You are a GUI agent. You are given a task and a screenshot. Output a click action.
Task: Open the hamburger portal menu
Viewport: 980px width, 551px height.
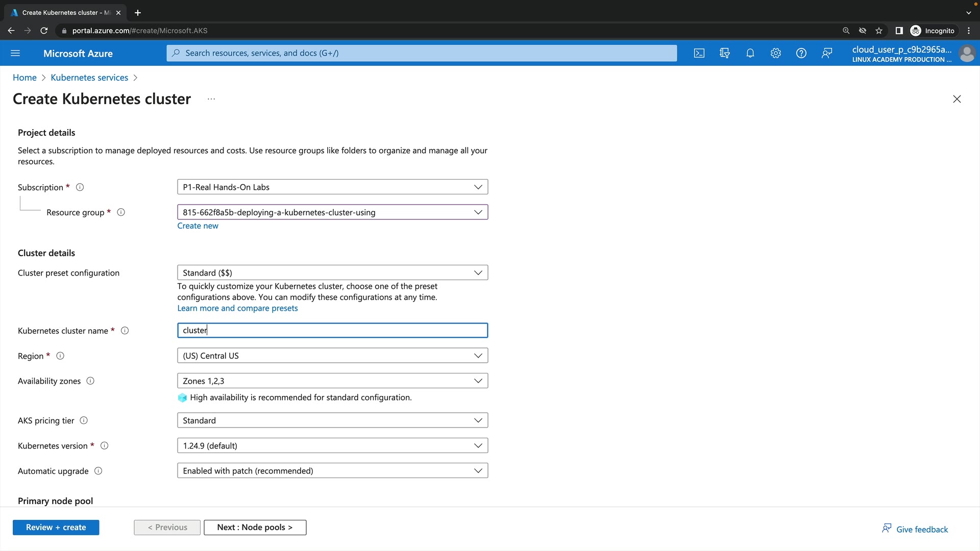(x=15, y=53)
